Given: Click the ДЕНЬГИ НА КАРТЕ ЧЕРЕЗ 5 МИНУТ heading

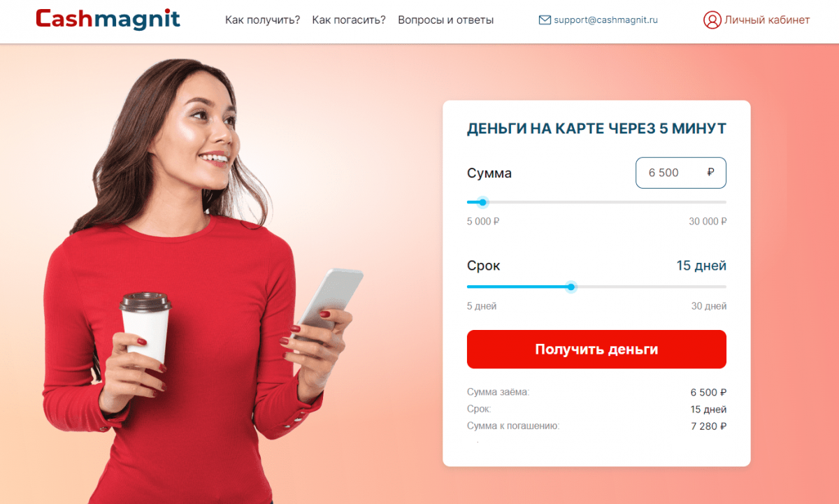Looking at the screenshot, I should coord(596,129).
